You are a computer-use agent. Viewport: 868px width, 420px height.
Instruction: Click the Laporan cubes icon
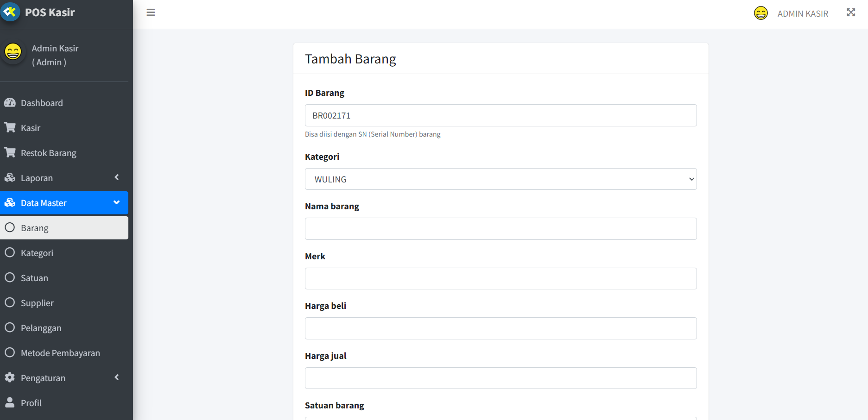tap(10, 177)
